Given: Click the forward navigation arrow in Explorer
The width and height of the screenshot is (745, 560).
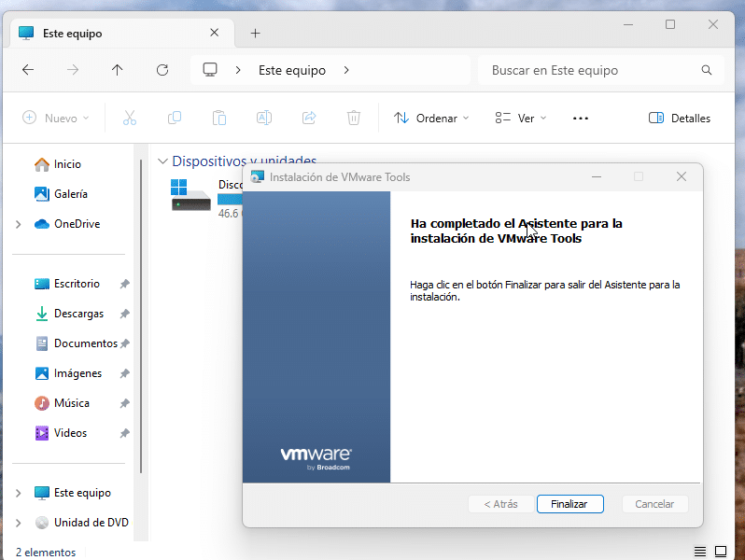Looking at the screenshot, I should coord(73,70).
